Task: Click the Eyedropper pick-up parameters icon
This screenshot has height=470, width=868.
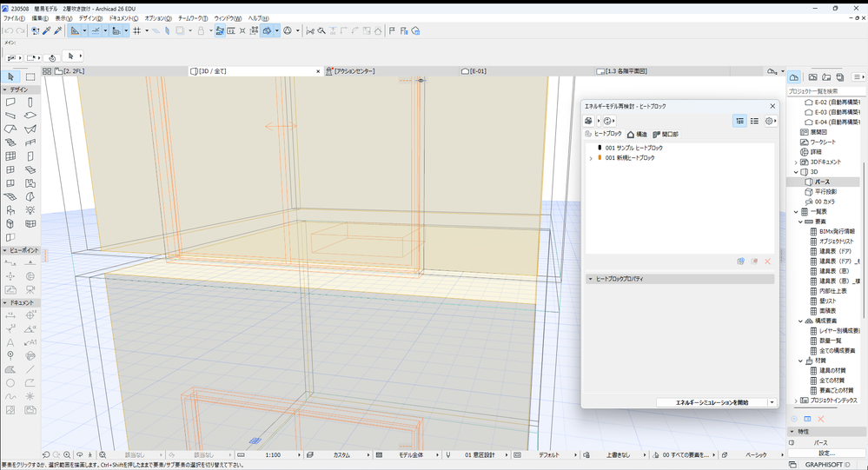Action: point(47,30)
